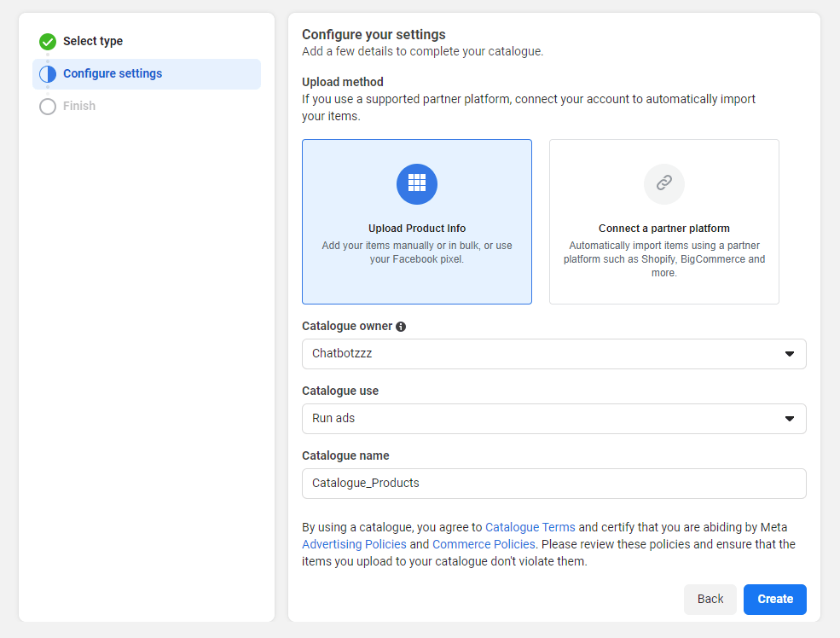Go to the Select type step
Screen dimensions: 840x638
(x=93, y=41)
